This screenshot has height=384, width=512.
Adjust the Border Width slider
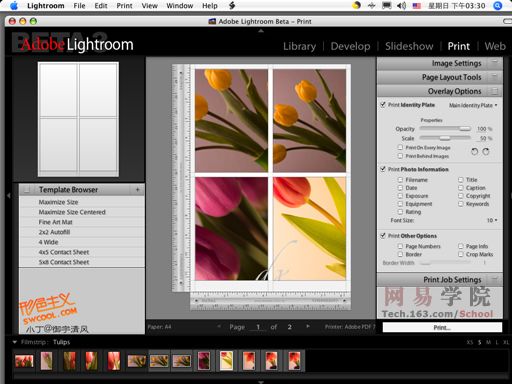tap(445, 263)
